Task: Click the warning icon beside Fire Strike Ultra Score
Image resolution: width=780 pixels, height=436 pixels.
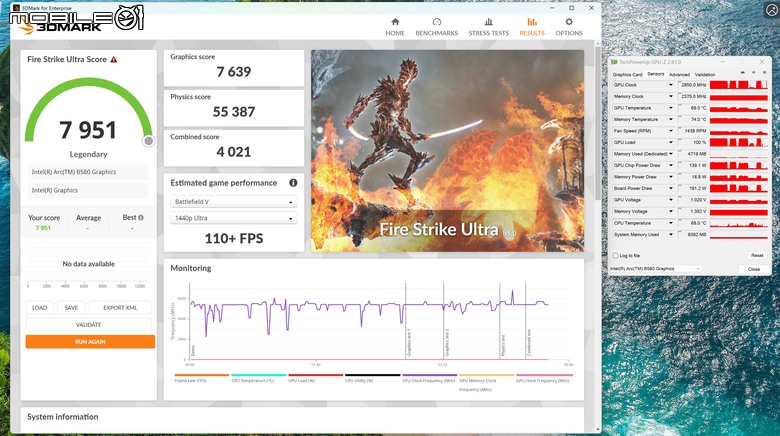Action: [114, 59]
